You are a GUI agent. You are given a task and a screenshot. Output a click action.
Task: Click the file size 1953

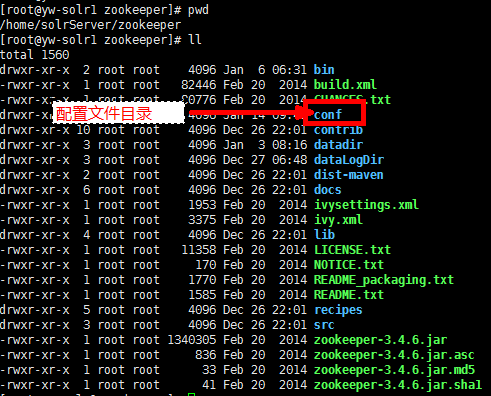click(x=202, y=205)
